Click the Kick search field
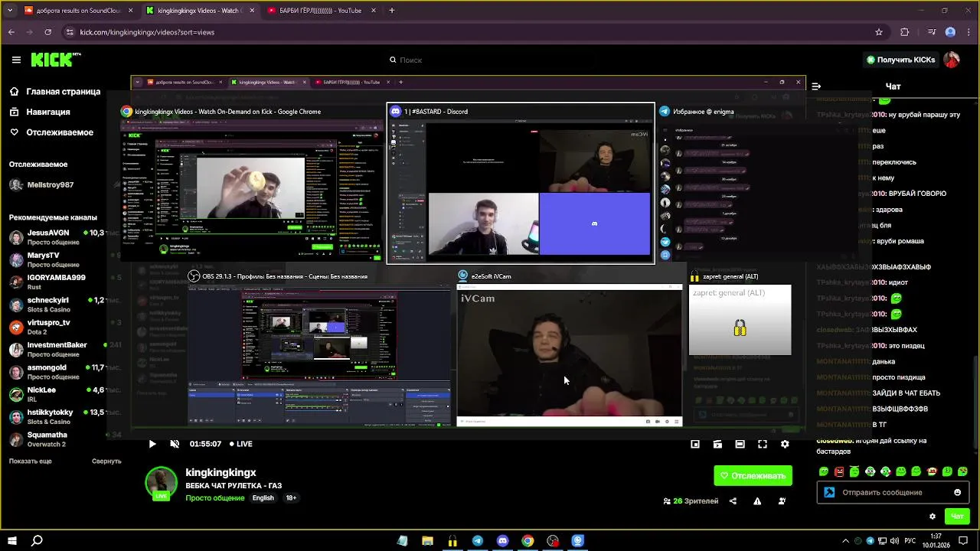The image size is (980, 551). (x=490, y=60)
